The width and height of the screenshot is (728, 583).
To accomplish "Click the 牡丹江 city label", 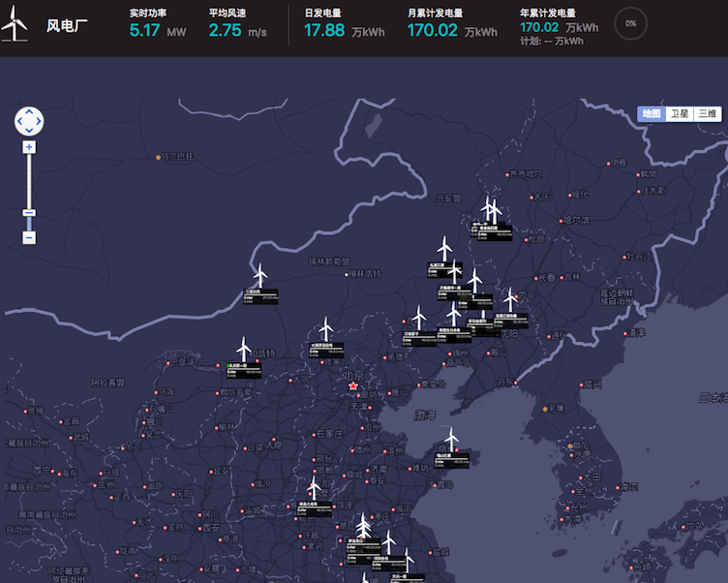I will (639, 257).
